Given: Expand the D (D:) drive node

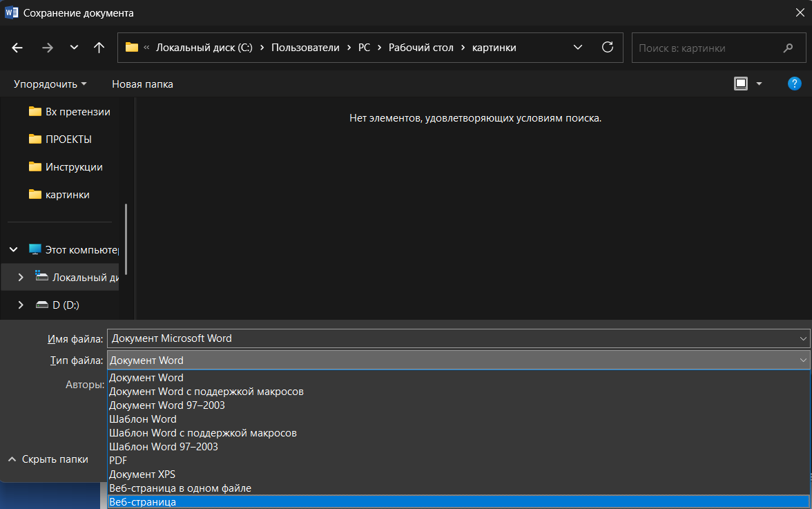Looking at the screenshot, I should click(21, 305).
